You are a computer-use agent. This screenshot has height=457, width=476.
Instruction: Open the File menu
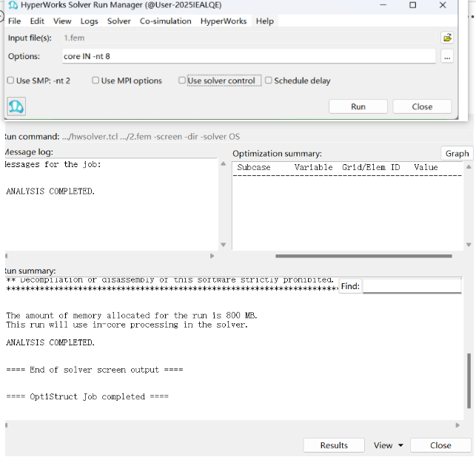tap(15, 21)
